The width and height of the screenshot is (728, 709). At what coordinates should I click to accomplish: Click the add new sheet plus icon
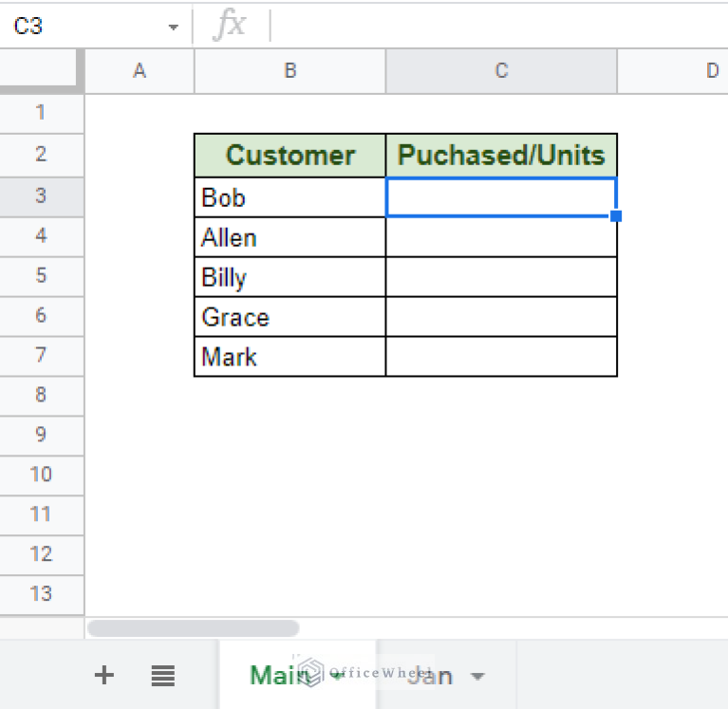[104, 676]
